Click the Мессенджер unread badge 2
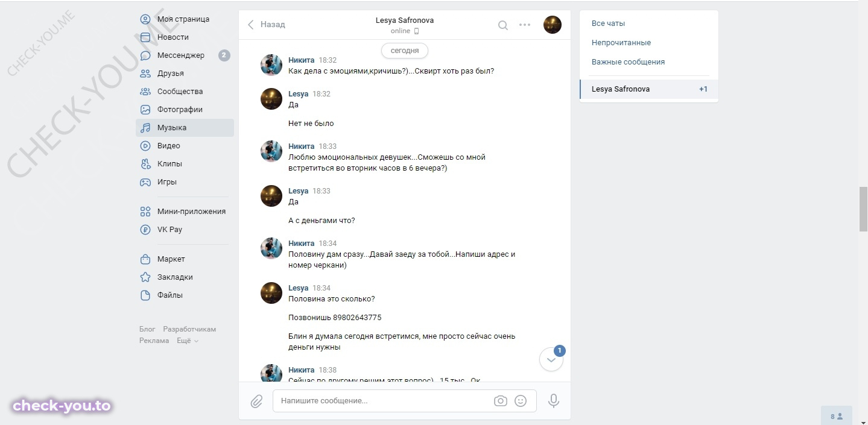This screenshot has width=868, height=425. pos(224,55)
